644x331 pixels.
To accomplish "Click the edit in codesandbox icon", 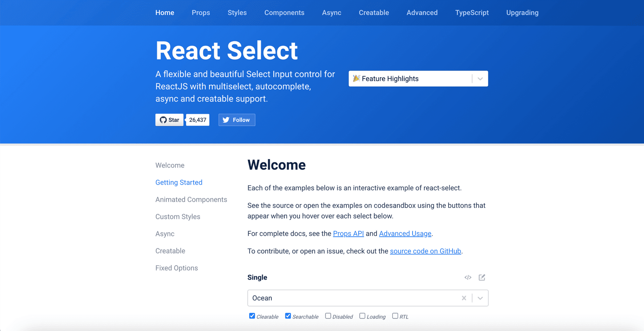I will pyautogui.click(x=482, y=277).
